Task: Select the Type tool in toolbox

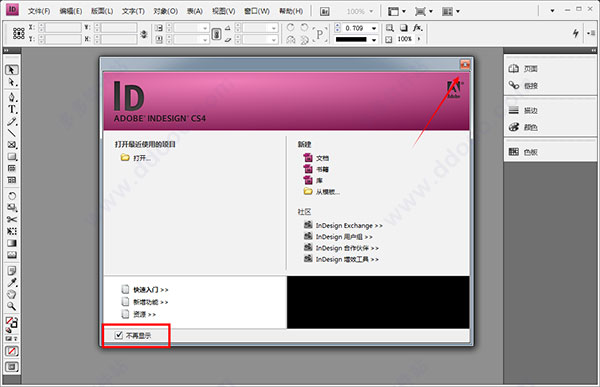Action: (12, 109)
